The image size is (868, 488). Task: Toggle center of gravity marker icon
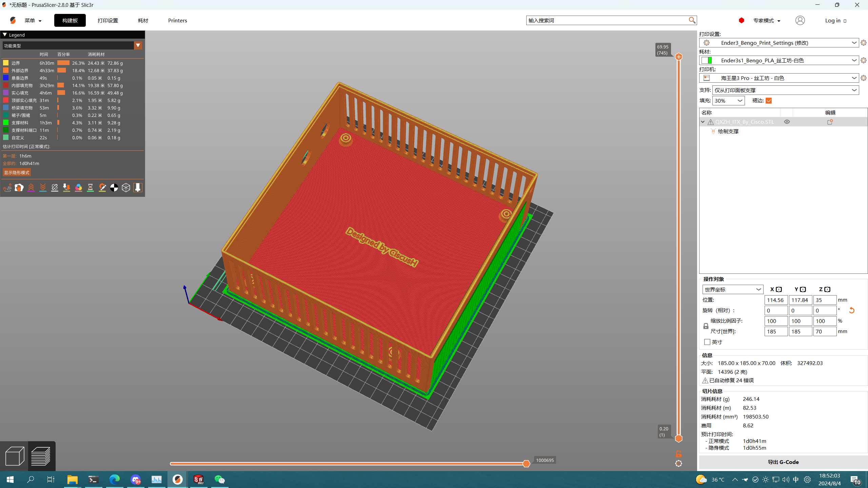[x=114, y=188]
